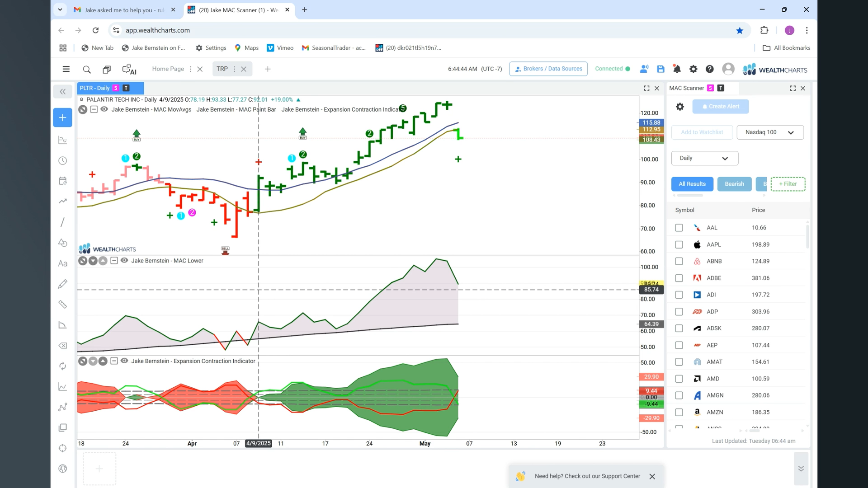Select the pencil drawing tool
The height and width of the screenshot is (488, 868).
(x=62, y=284)
